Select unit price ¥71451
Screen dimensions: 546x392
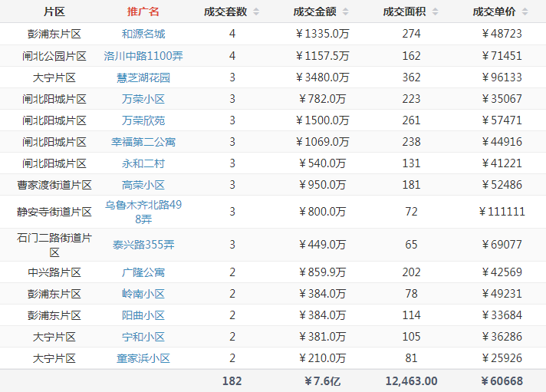click(x=502, y=56)
